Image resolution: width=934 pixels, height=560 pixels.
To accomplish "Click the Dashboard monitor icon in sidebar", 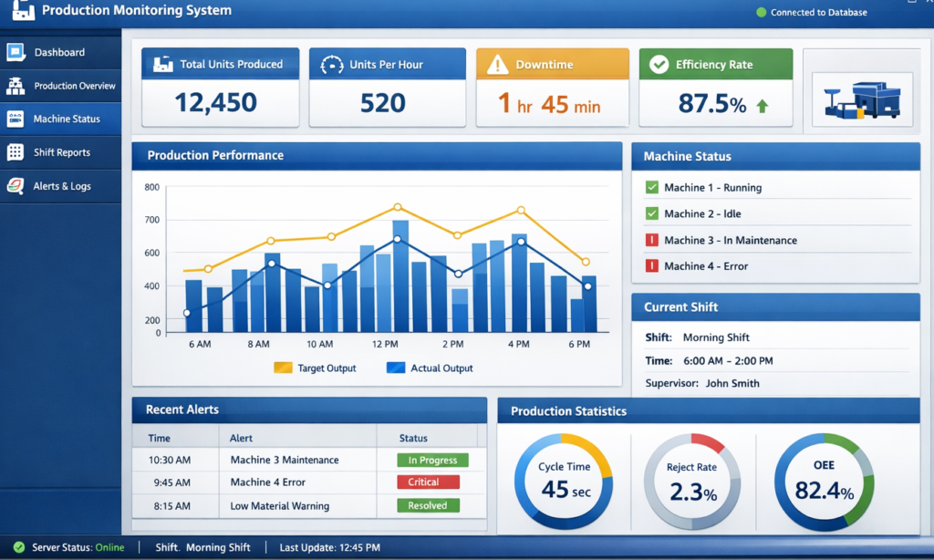I will 16,52.
